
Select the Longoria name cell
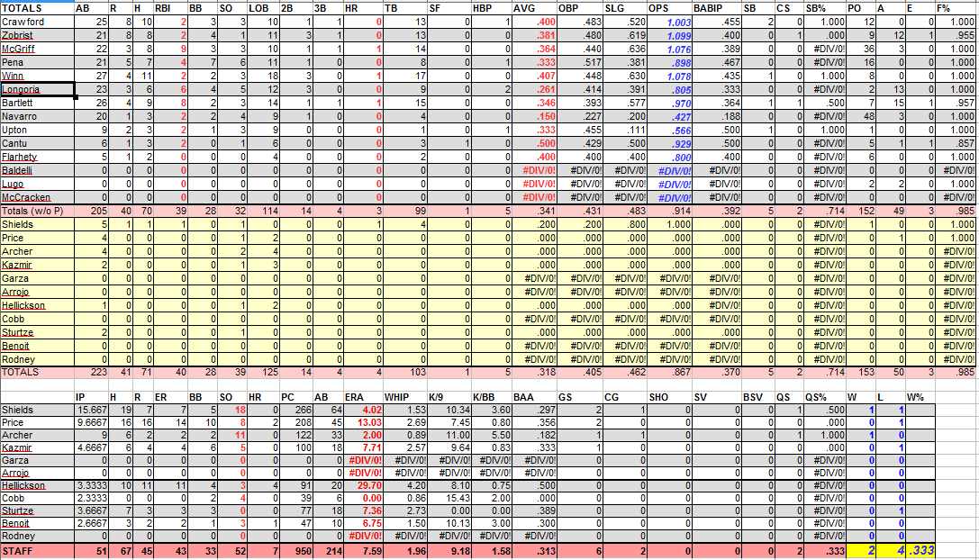point(38,89)
